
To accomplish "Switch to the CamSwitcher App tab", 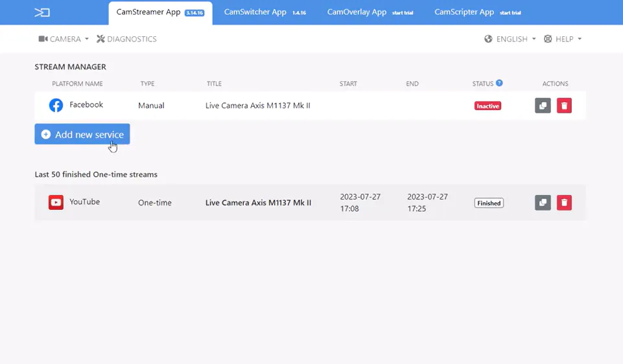I will 265,12.
